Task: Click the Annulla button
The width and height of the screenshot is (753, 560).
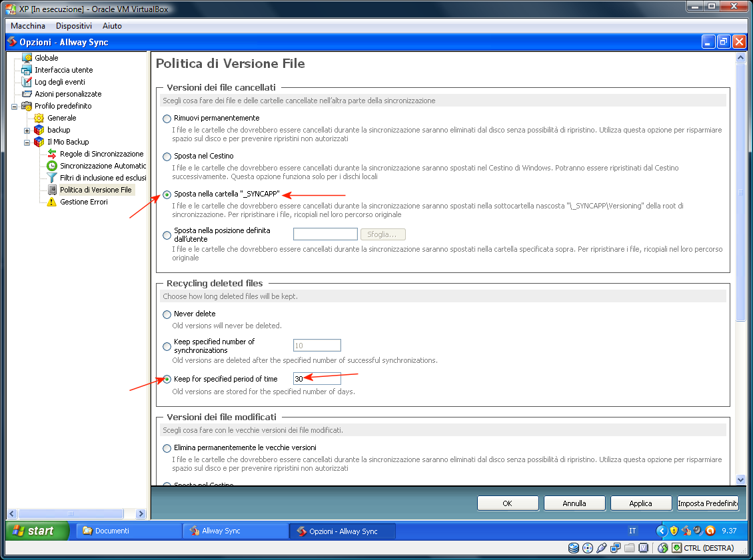Action: click(x=574, y=503)
